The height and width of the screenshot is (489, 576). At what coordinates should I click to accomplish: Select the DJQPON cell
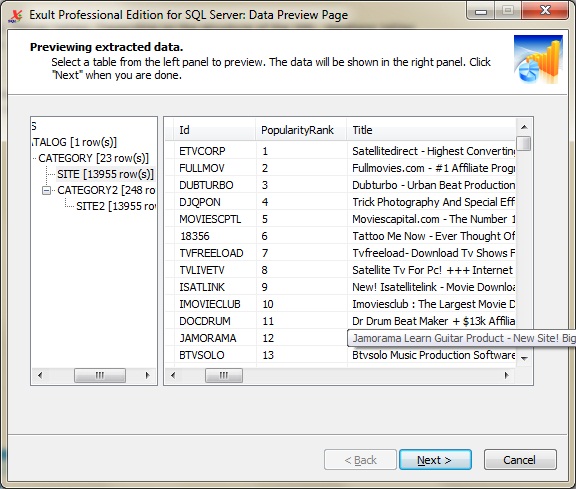coord(215,202)
